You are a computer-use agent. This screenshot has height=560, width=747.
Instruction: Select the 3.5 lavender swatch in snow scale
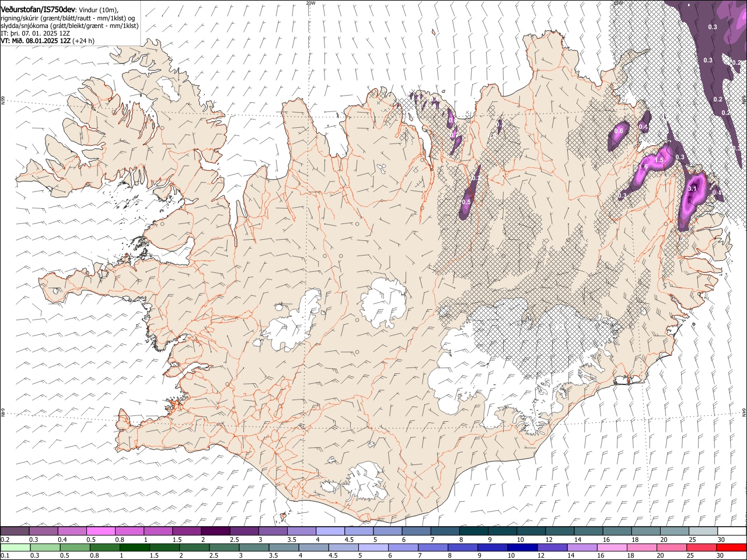[x=301, y=531]
